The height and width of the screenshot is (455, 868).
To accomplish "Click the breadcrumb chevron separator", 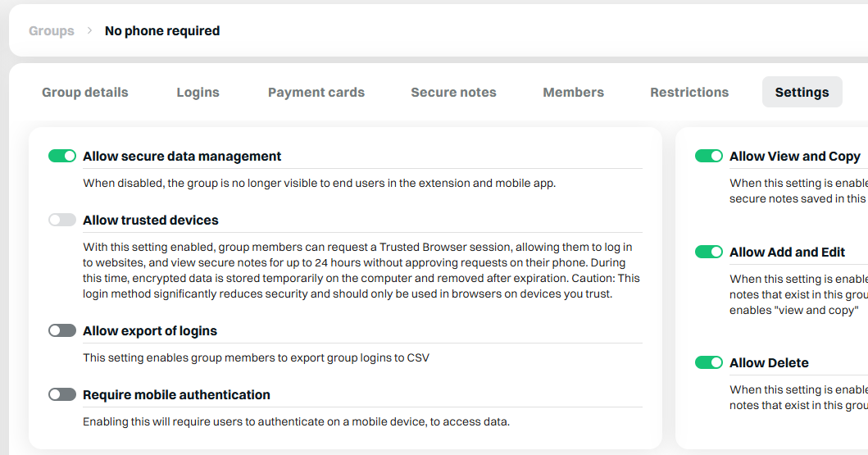I will pyautogui.click(x=89, y=30).
